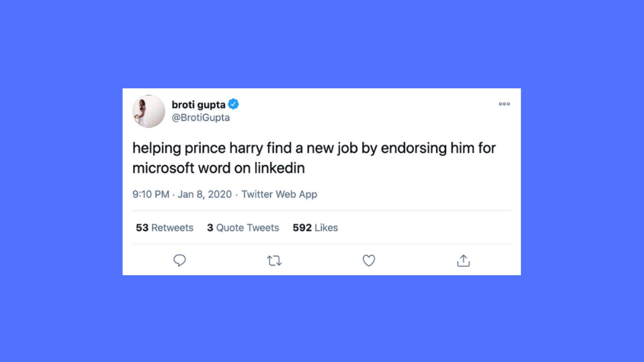Open broti gupta's profile picture

coord(149,111)
